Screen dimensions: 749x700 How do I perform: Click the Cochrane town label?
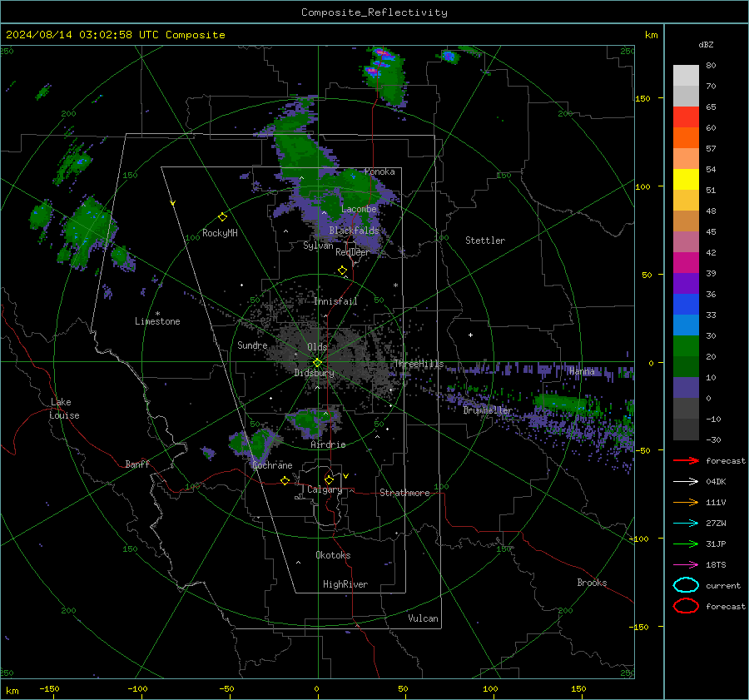coord(272,465)
